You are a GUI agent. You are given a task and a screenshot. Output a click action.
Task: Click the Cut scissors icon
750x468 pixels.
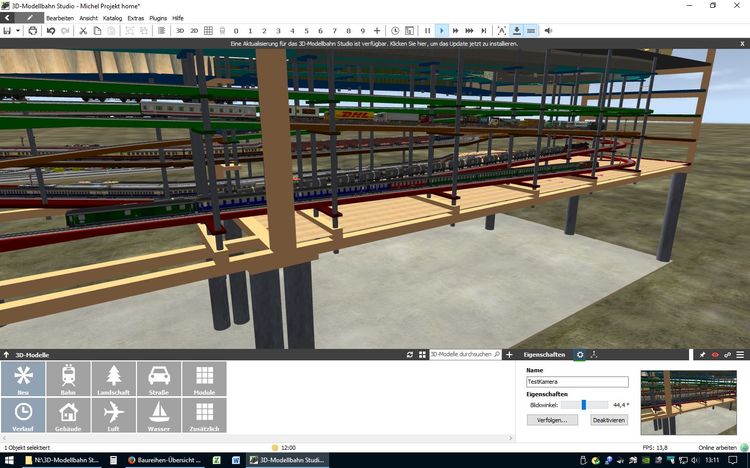[x=83, y=31]
